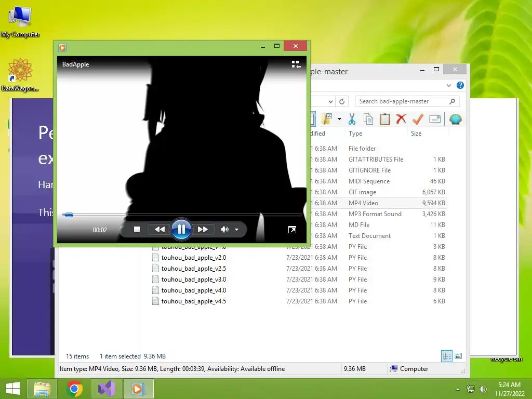Sort files by Type column
The image size is (532, 399).
[x=355, y=134]
